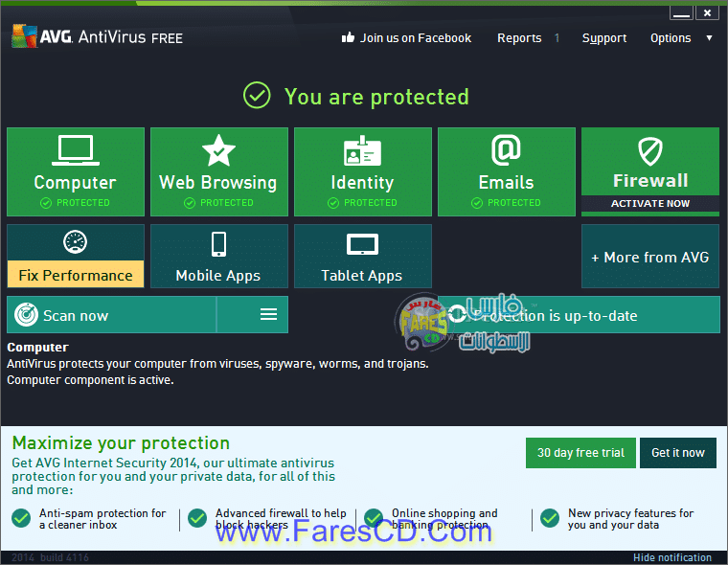The image size is (728, 565).
Task: Click the Firewall shield icon
Action: (650, 151)
